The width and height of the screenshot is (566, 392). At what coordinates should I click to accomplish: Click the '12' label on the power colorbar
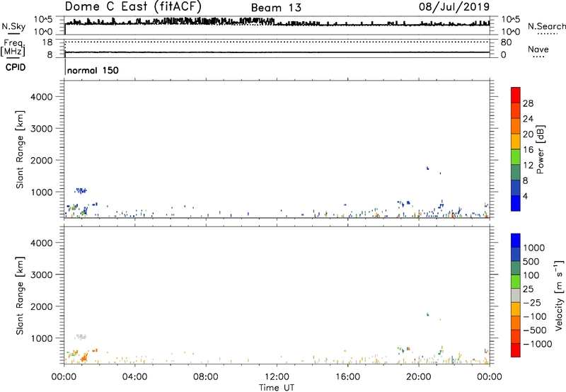tap(528, 166)
